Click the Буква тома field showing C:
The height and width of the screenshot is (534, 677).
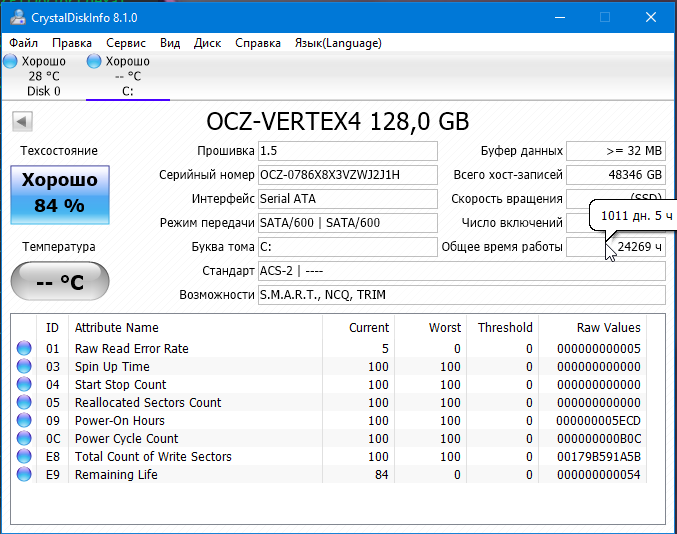[348, 247]
